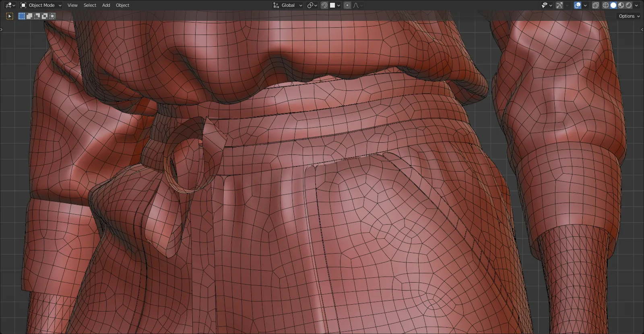Open the pivot point dropdown
Viewport: 644px width, 334px height.
pyautogui.click(x=312, y=5)
